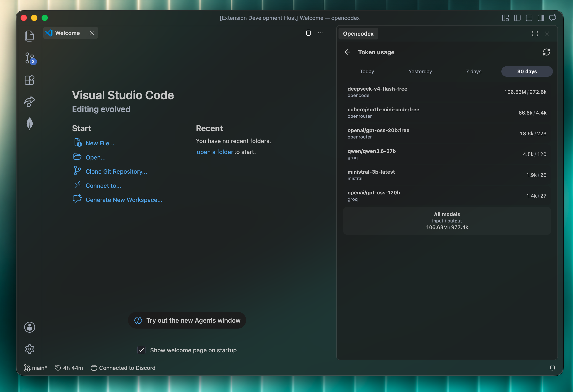
Task: Click the New File... link
Action: tap(100, 143)
